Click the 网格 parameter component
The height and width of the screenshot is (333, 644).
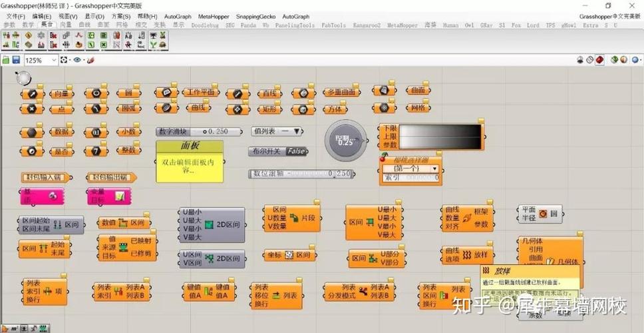[x=418, y=108]
